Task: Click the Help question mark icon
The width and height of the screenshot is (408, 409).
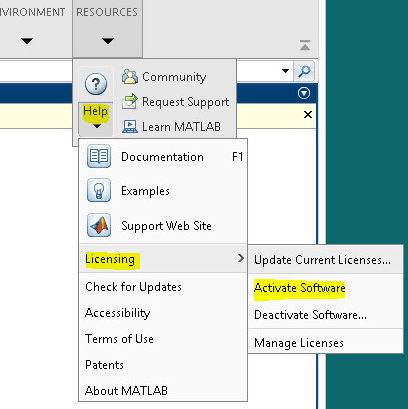Action: click(x=96, y=84)
